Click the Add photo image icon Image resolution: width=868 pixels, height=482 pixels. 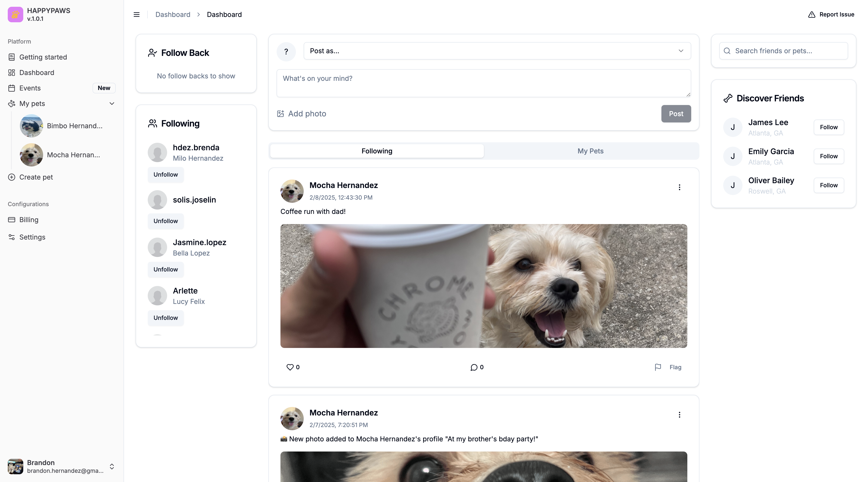pyautogui.click(x=280, y=114)
